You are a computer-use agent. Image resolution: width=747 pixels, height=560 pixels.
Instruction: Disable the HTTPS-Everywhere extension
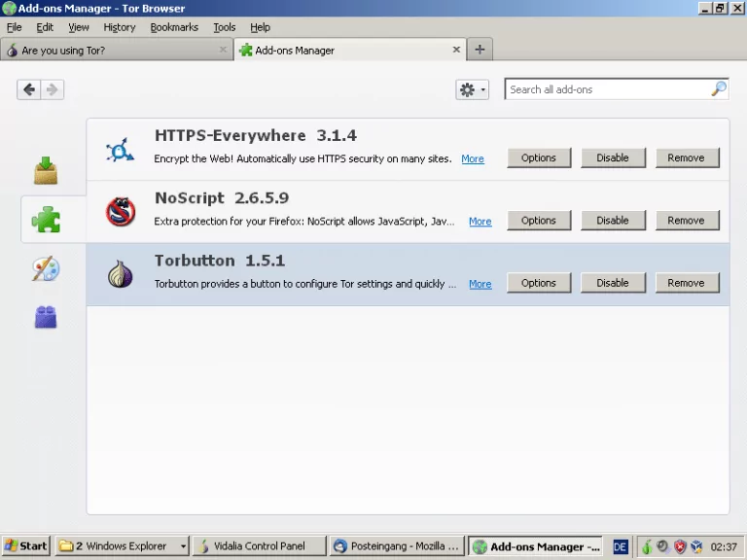pyautogui.click(x=613, y=157)
